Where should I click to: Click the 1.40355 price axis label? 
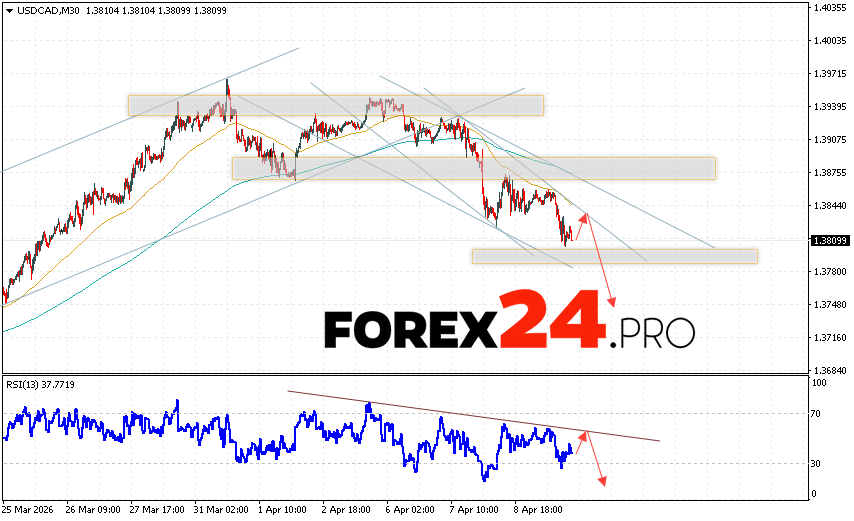830,8
